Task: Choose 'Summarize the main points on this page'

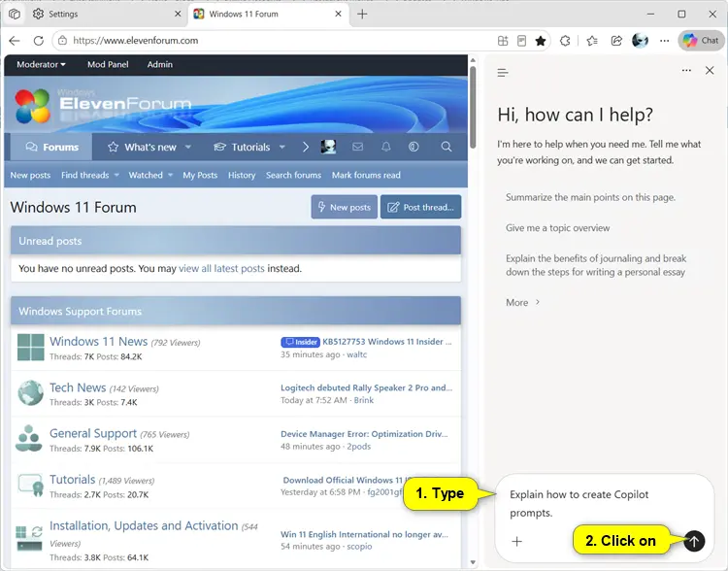Action: click(590, 197)
